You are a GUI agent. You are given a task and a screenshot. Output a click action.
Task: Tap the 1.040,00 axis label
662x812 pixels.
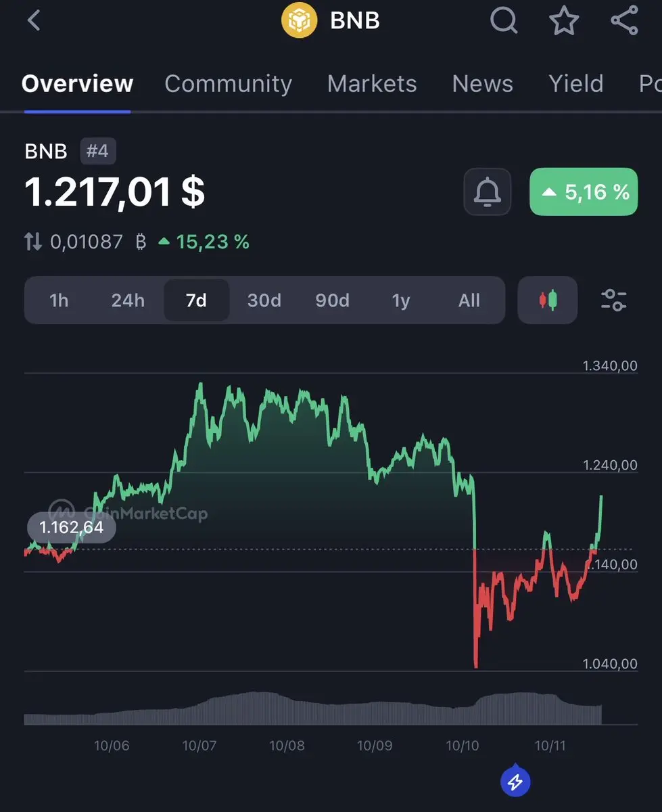610,664
